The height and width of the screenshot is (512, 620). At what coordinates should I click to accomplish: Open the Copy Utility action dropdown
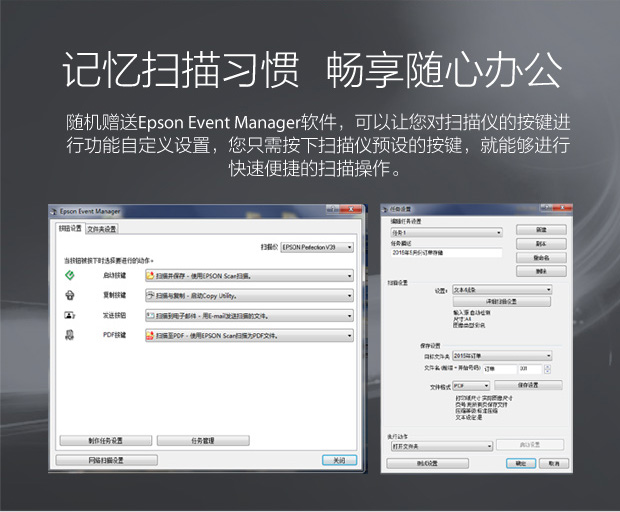click(x=249, y=295)
